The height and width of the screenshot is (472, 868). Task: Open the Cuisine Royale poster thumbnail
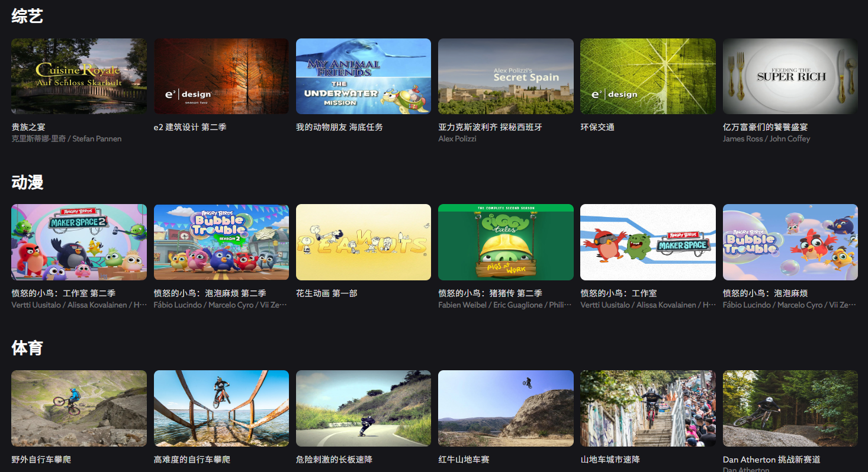click(x=79, y=76)
